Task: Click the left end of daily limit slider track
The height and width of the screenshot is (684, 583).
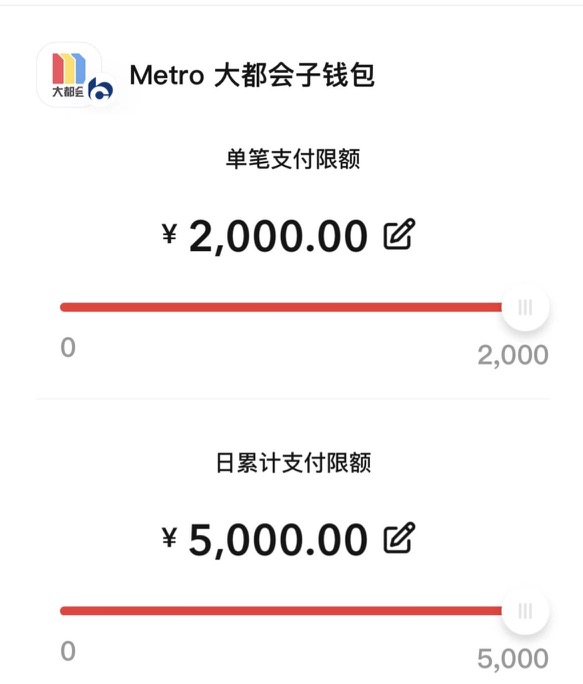Action: (x=65, y=611)
